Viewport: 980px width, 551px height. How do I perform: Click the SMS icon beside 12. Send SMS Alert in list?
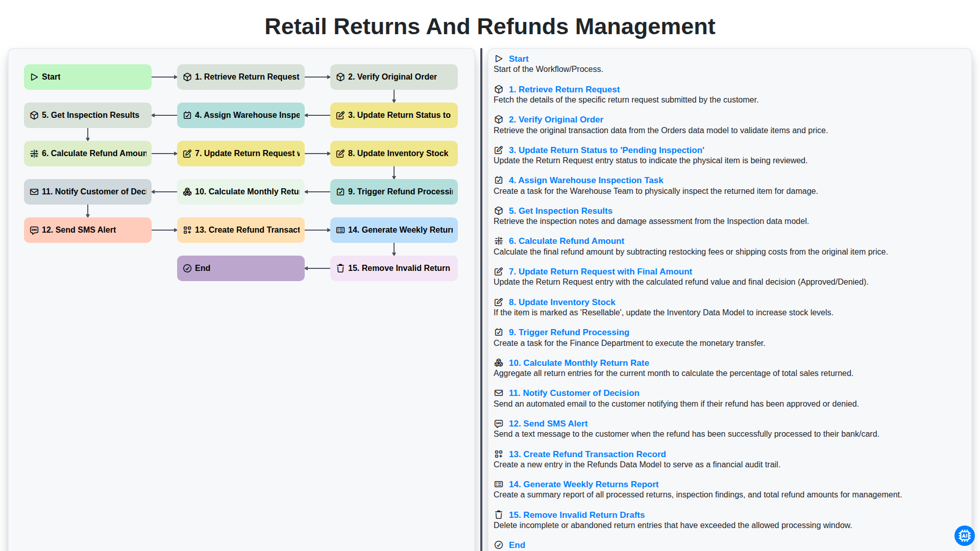[499, 423]
